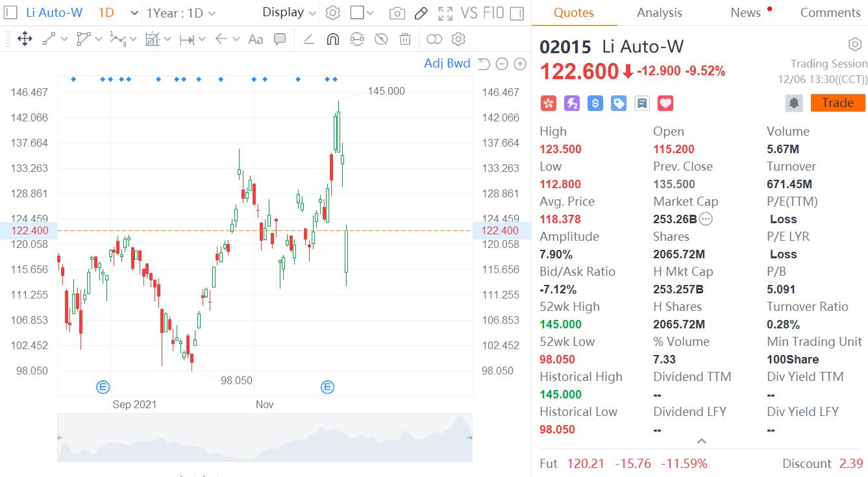Toggle the right sidebar panel icon
Image resolution: width=868 pixels, height=477 pixels.
click(517, 13)
